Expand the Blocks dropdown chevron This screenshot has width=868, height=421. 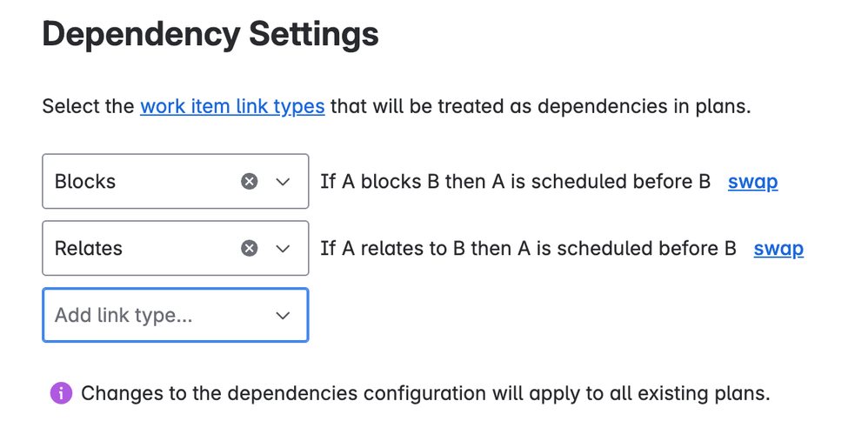283,182
